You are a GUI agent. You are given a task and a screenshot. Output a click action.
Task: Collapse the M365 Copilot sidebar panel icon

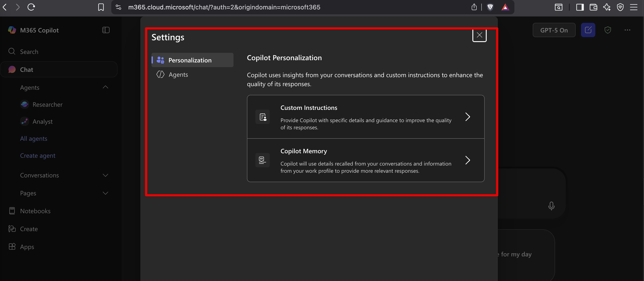pos(106,30)
